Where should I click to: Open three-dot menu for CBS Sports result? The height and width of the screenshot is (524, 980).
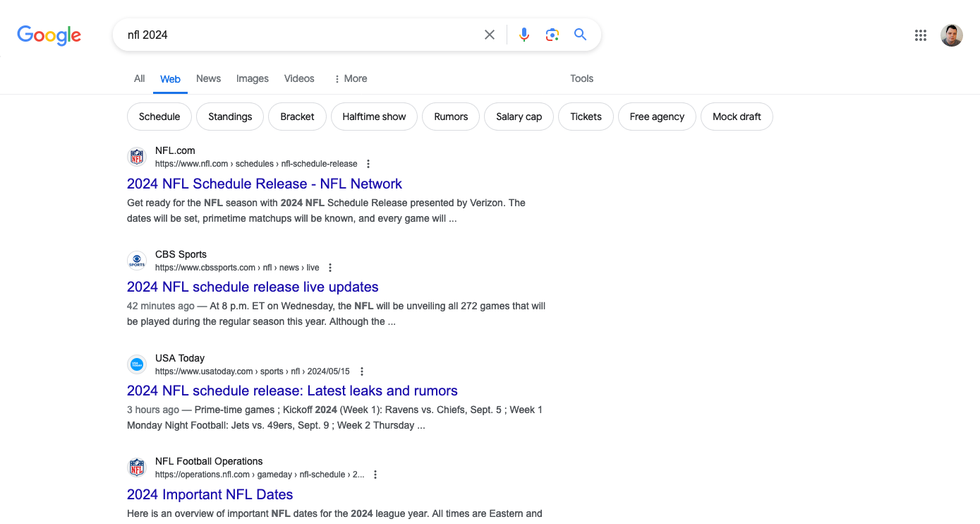coord(330,268)
